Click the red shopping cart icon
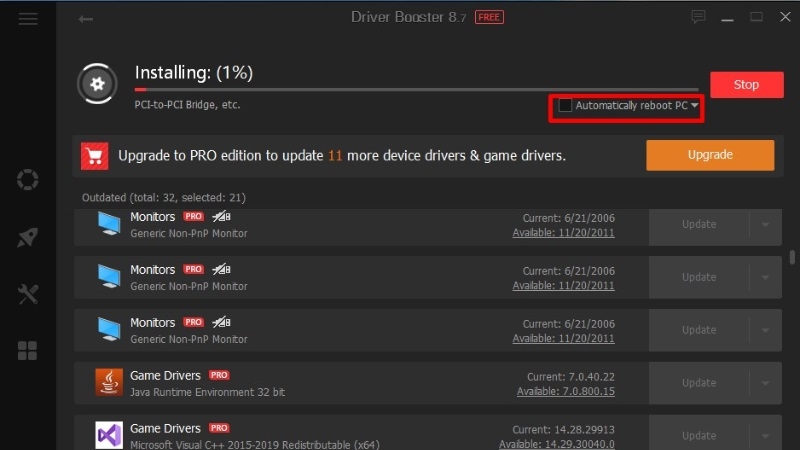This screenshot has width=800, height=450. coord(94,156)
